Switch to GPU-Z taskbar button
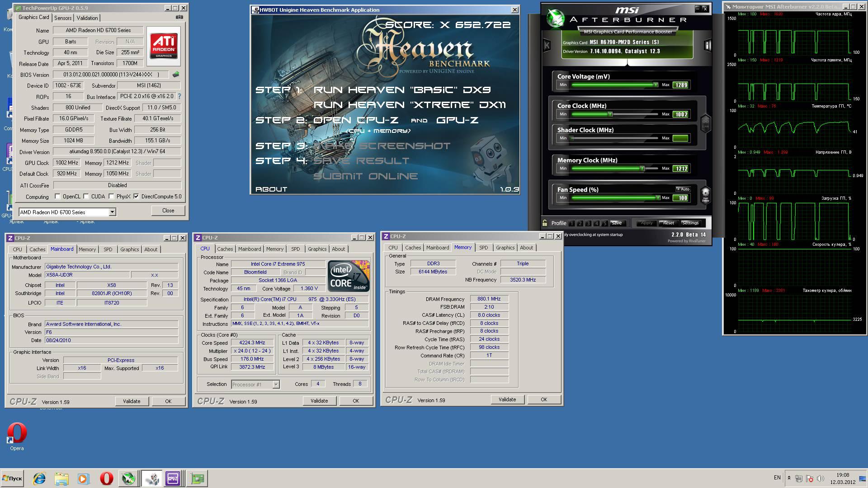This screenshot has height=488, width=868. [197, 478]
